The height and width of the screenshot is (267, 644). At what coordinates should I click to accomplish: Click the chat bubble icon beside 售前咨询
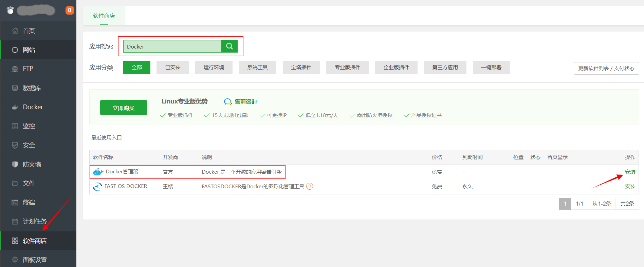point(228,102)
